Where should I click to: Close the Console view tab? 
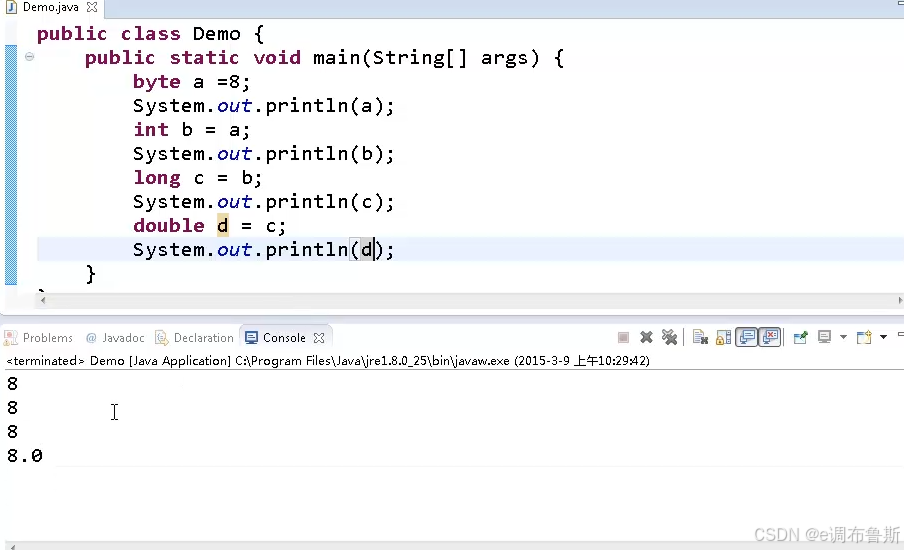319,338
